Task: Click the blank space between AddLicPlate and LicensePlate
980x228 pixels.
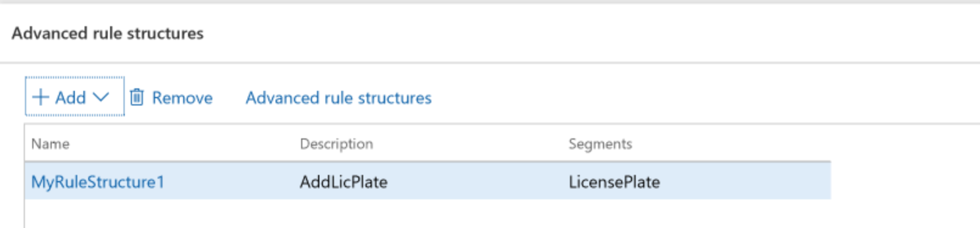Action: 478,182
